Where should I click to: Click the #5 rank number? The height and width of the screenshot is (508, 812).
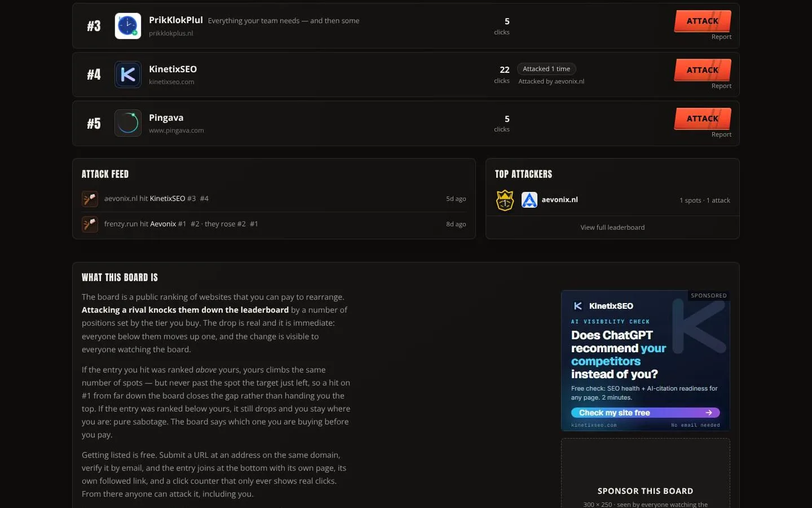coord(94,124)
